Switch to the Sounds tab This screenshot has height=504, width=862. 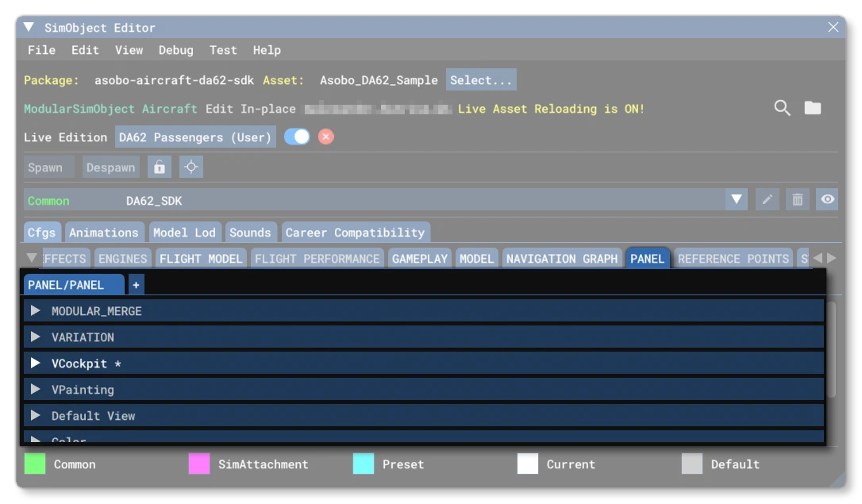(250, 233)
